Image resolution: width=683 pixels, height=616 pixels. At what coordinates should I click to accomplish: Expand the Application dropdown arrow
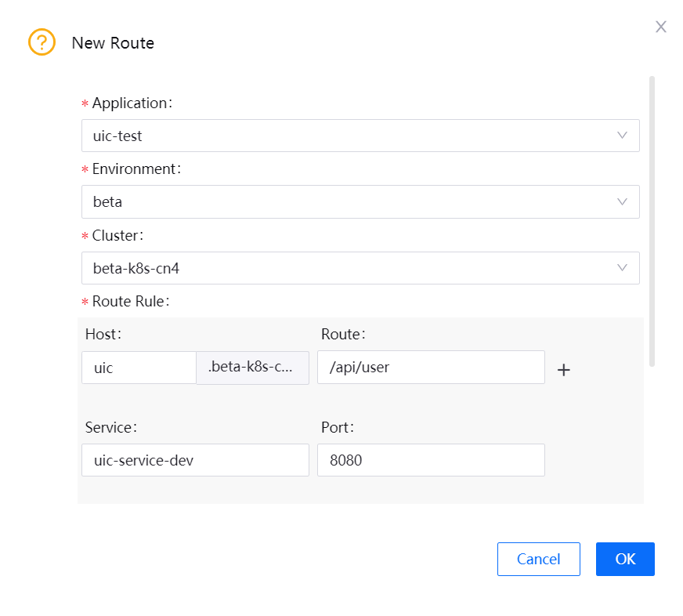click(x=622, y=136)
